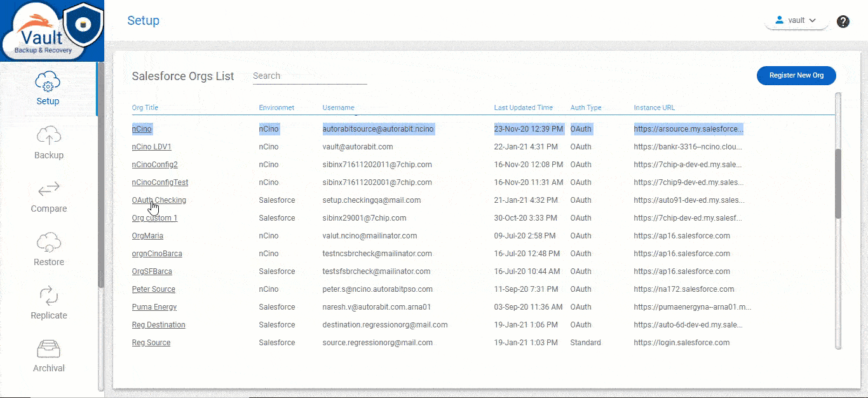The image size is (868, 398).
Task: Click timestamp 23-Nov-20 12:39 PM
Action: (529, 129)
